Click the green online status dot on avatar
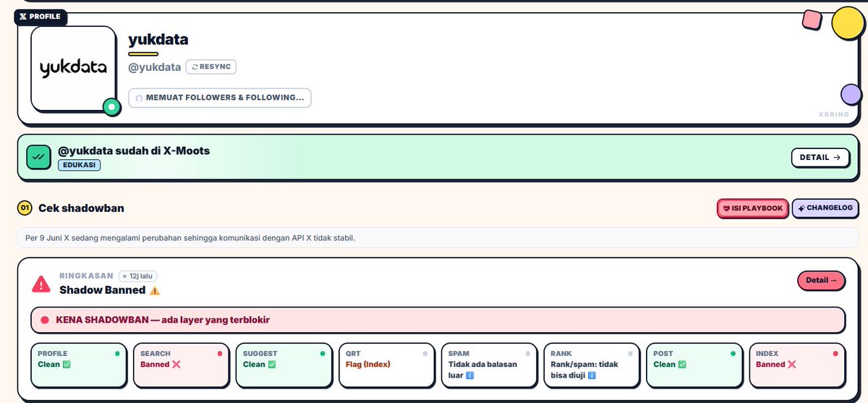868x403 pixels. point(111,107)
